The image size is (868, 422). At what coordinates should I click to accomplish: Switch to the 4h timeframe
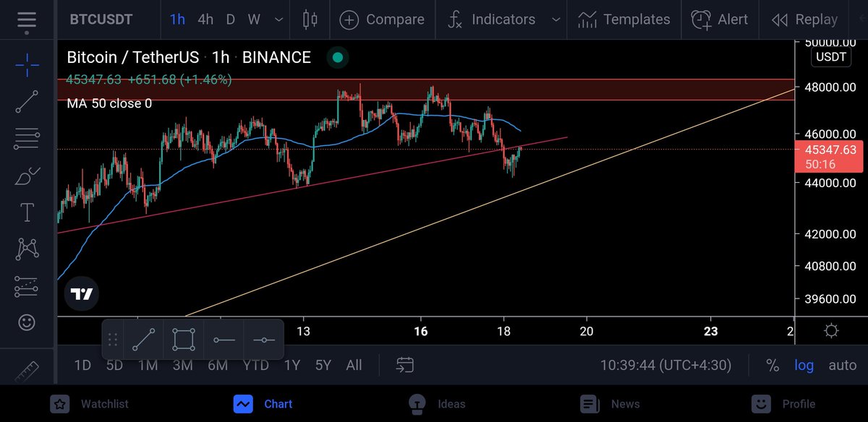[205, 20]
